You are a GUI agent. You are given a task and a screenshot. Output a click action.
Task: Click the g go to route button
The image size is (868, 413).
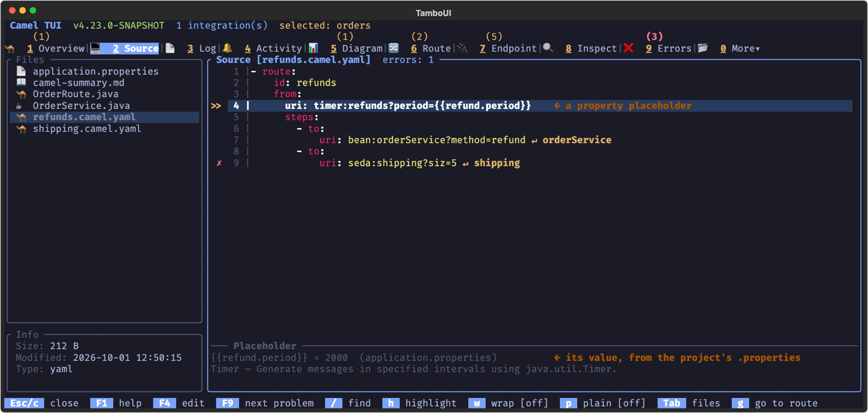[x=775, y=403]
